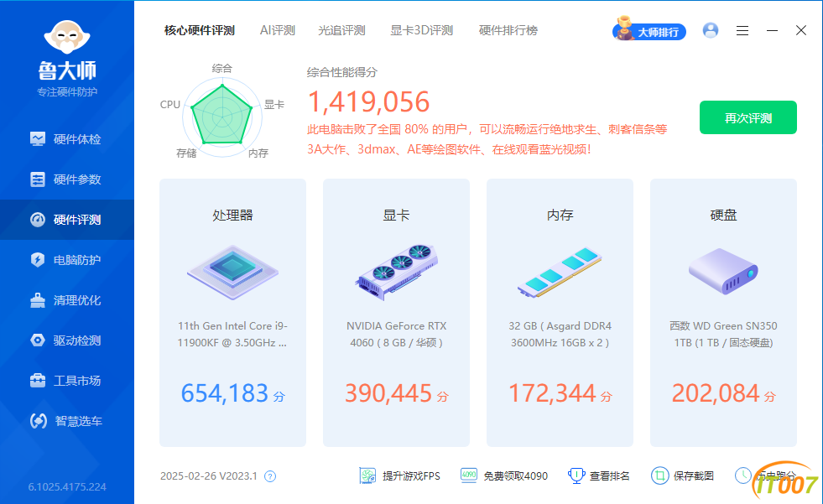Open 驱动检测 gear icon in sidebar

pos(38,340)
